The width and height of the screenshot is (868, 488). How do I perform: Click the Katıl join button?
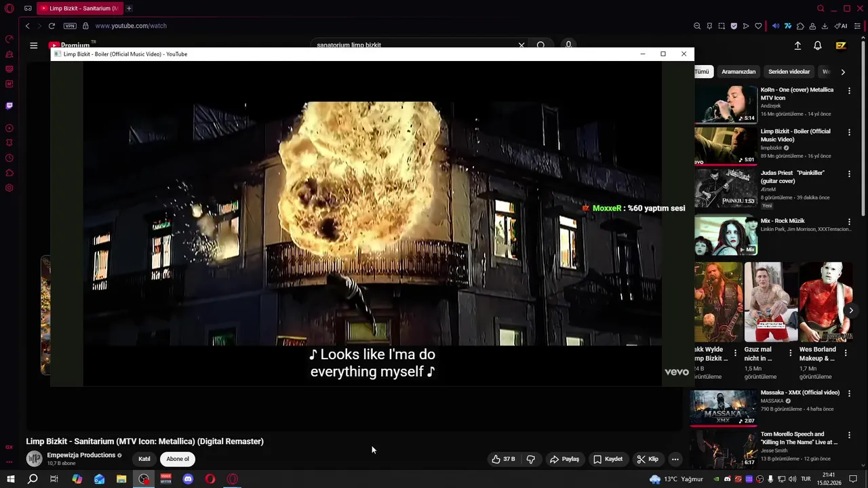pos(144,459)
